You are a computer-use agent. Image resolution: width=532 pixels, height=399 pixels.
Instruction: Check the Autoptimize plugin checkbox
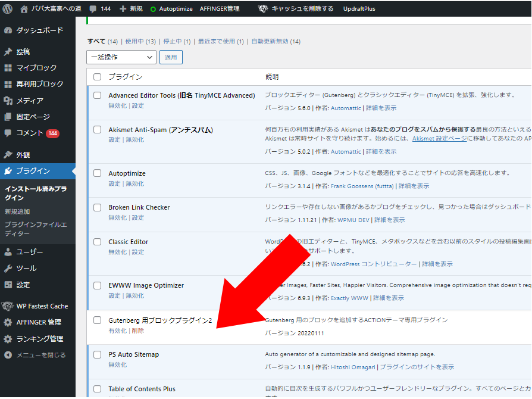pyautogui.click(x=98, y=173)
